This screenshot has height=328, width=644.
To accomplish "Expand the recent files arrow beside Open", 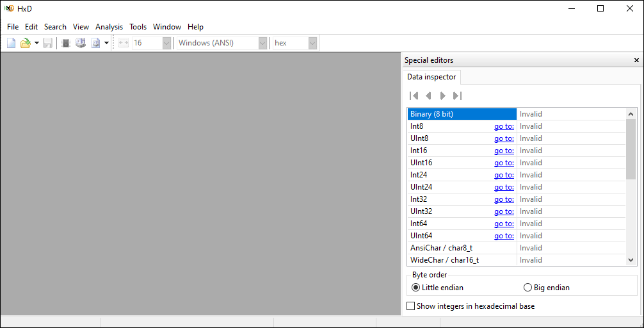I will [36, 43].
